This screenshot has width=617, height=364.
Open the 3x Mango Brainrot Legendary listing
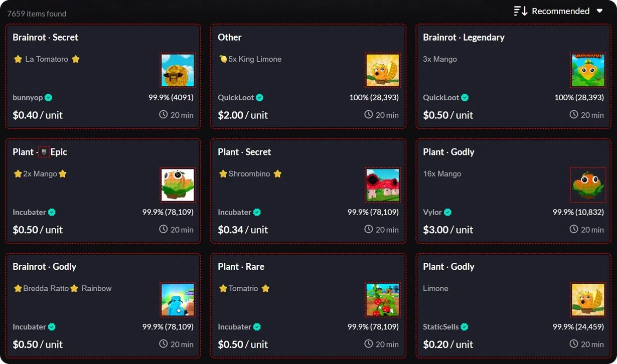tap(513, 75)
